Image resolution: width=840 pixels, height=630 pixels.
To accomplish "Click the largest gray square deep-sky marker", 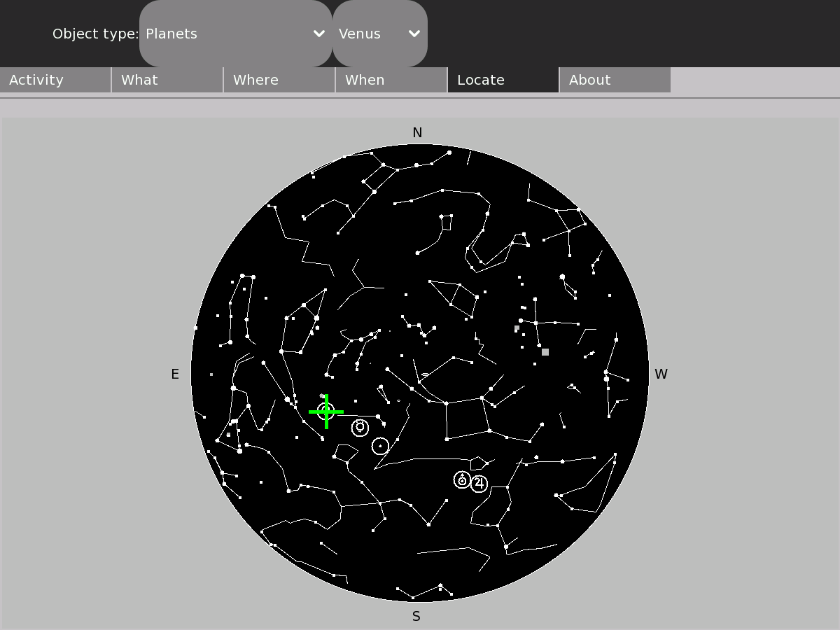I will pos(545,352).
